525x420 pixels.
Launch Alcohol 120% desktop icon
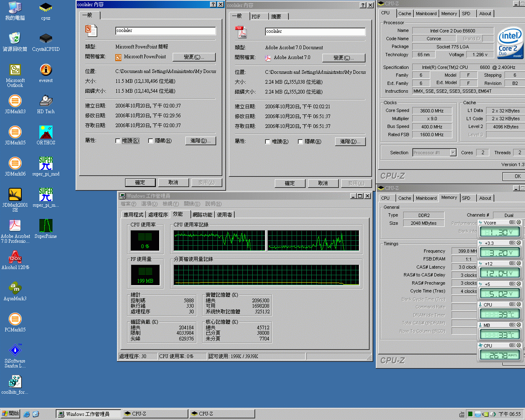pos(15,260)
